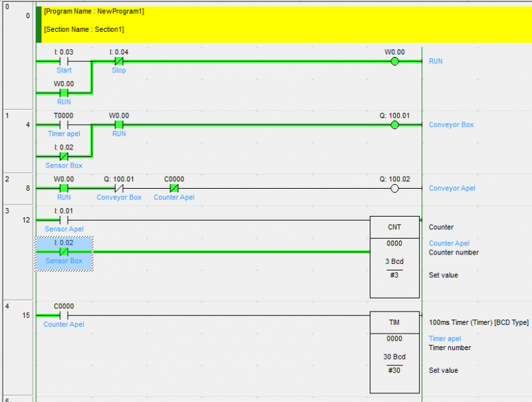Click the Counter Apel comment beside CNT block

450,243
